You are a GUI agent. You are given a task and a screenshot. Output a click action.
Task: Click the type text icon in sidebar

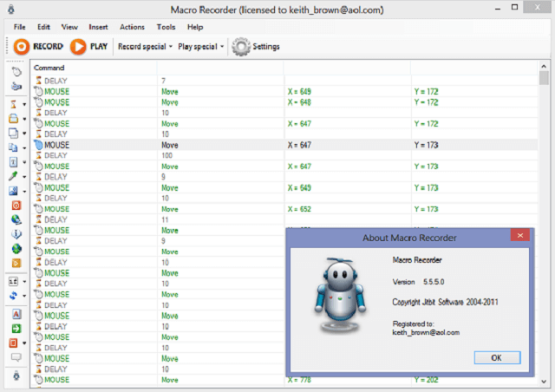tap(13, 162)
